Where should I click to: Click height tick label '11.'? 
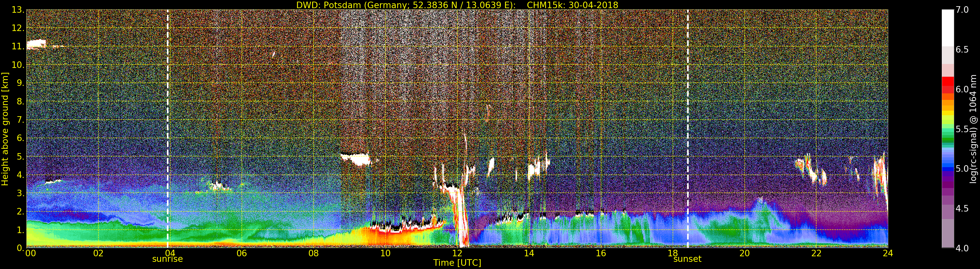18,46
